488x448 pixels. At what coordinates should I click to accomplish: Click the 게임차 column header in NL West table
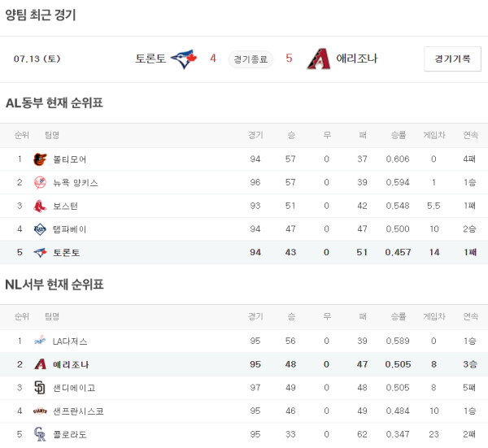pyautogui.click(x=434, y=316)
